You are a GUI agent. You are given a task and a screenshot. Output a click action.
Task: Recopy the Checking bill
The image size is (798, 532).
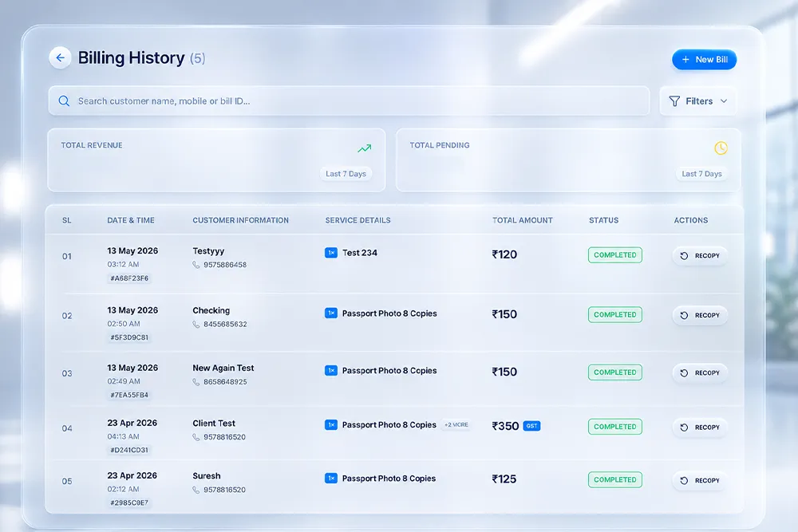click(x=701, y=315)
